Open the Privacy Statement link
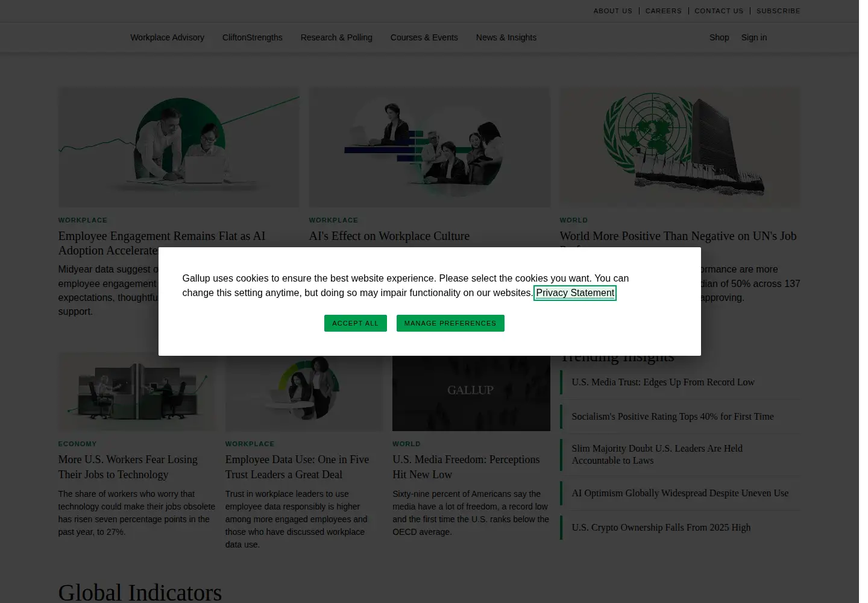Image resolution: width=868 pixels, height=603 pixels. (575, 293)
